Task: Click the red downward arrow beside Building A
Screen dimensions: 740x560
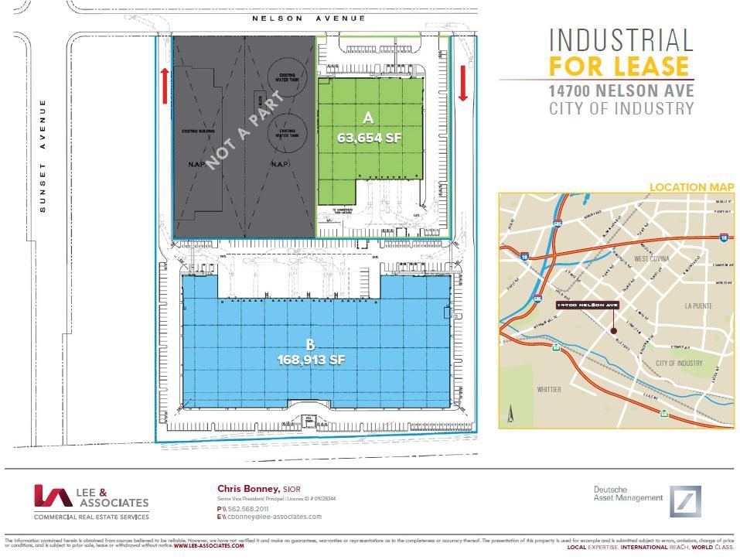Action: click(x=463, y=83)
